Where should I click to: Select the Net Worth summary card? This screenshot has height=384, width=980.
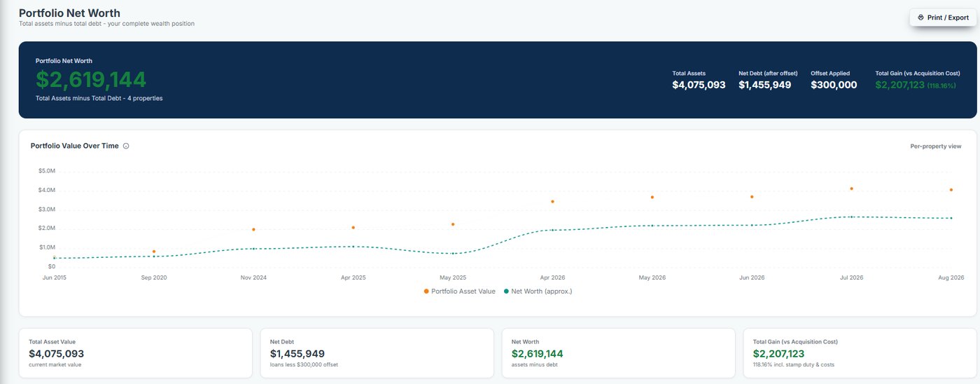[x=619, y=353]
